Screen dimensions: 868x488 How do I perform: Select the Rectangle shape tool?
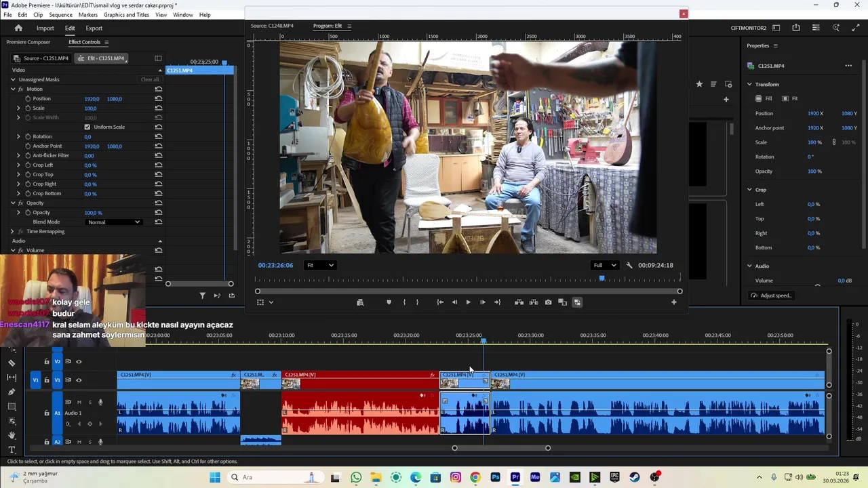click(x=12, y=407)
